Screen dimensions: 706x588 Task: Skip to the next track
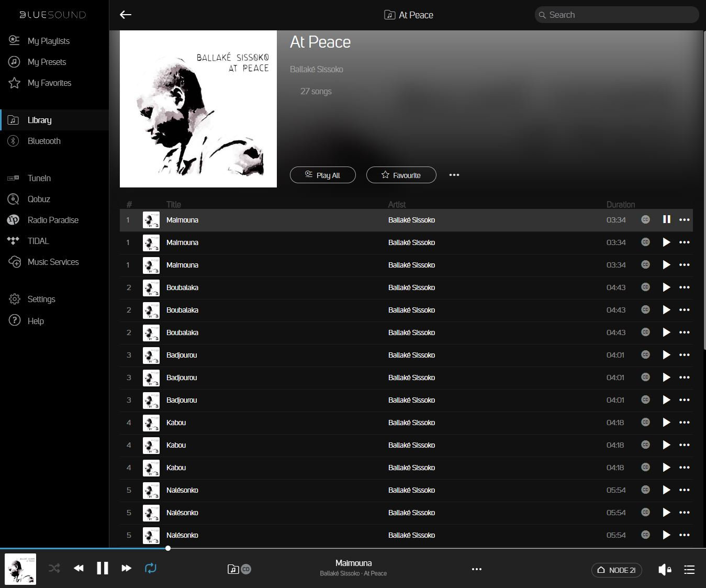(126, 568)
